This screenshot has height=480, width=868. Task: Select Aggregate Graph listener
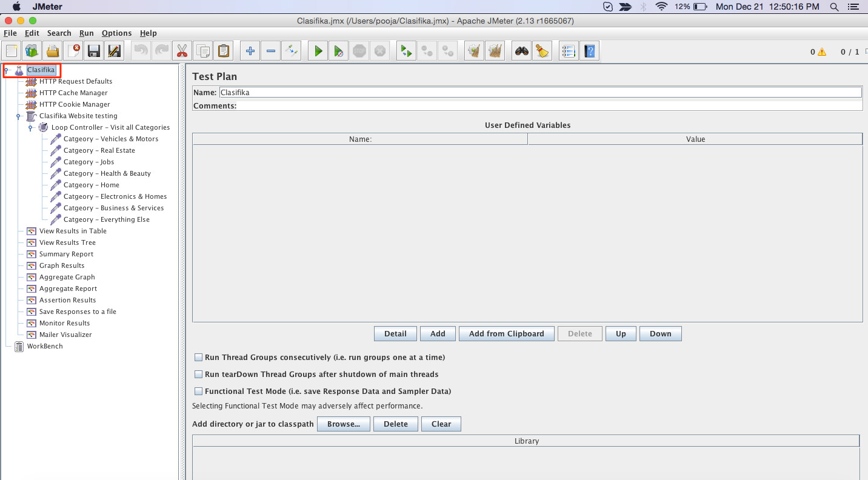67,277
